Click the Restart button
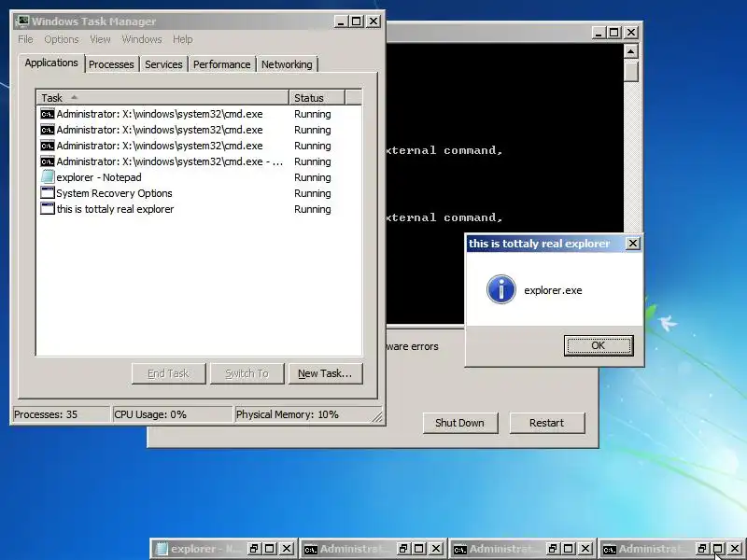The width and height of the screenshot is (747, 560). pyautogui.click(x=547, y=423)
